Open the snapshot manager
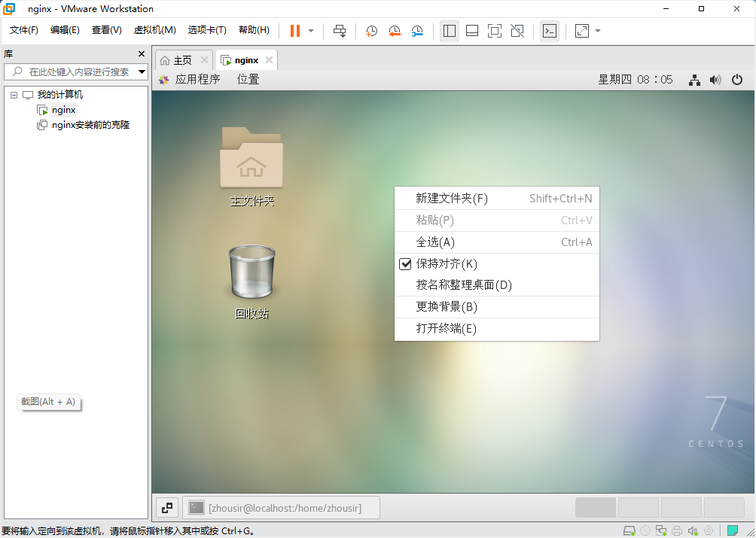The image size is (756, 538). click(418, 31)
